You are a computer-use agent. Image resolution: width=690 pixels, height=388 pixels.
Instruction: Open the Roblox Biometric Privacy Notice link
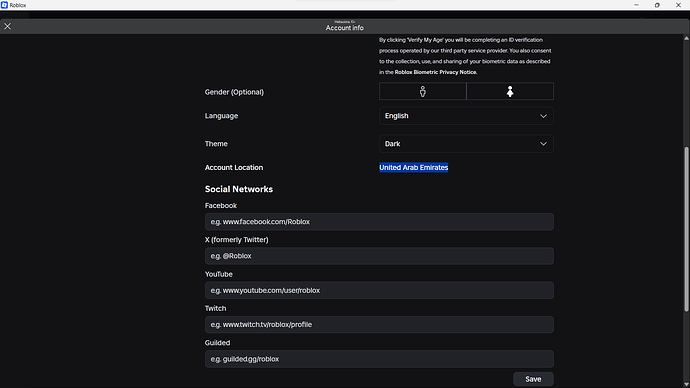point(435,72)
